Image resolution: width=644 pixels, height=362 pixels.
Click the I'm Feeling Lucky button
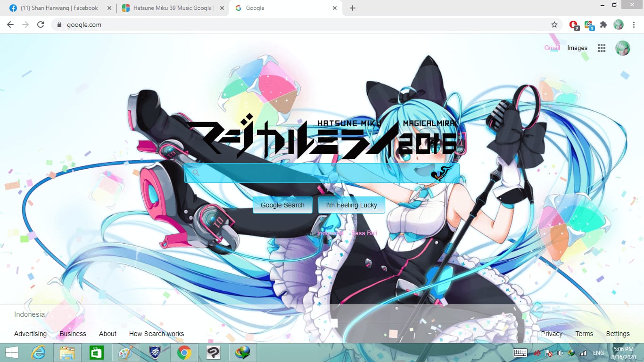point(352,205)
